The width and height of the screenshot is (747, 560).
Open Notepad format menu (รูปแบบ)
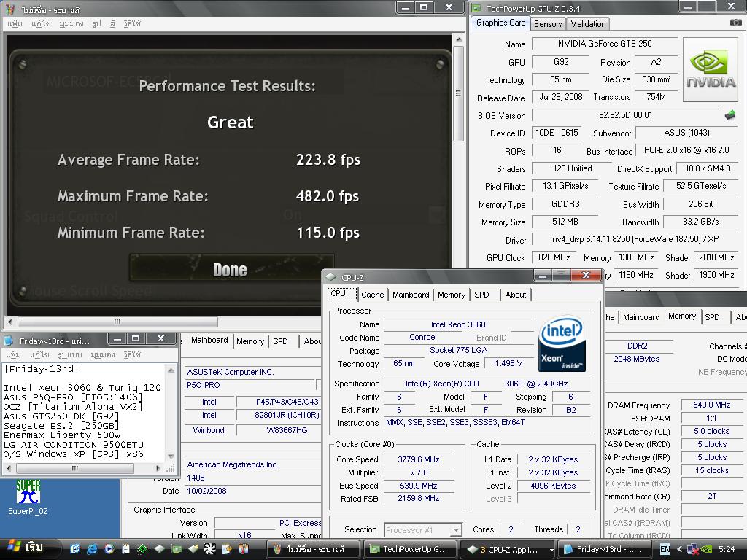click(x=70, y=355)
